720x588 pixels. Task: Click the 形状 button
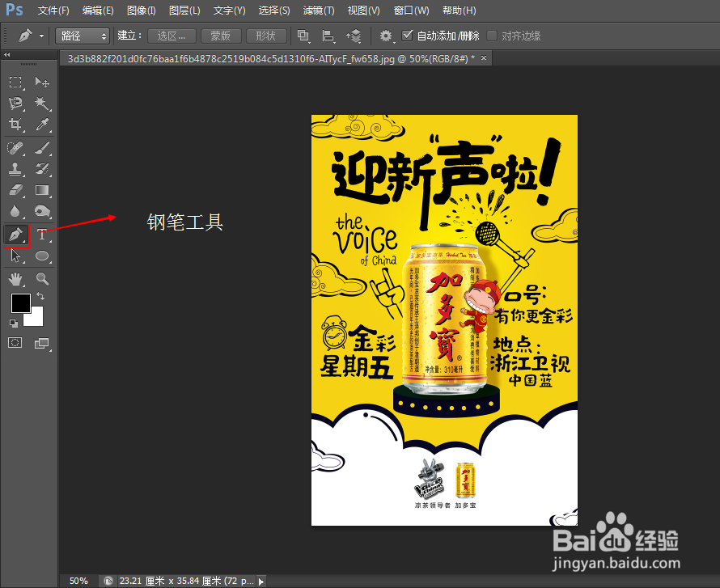[266, 36]
